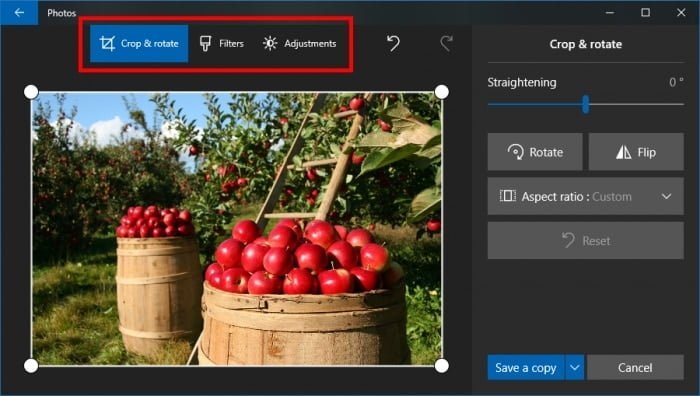Viewport: 700px width, 396px height.
Task: Cancel the editing session
Action: pos(635,367)
